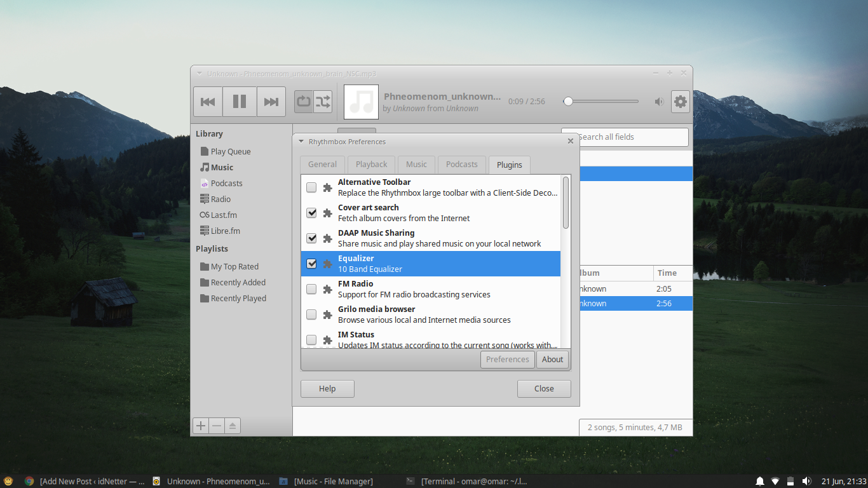
Task: Select Podcasts in the Library sidebar
Action: click(x=226, y=183)
